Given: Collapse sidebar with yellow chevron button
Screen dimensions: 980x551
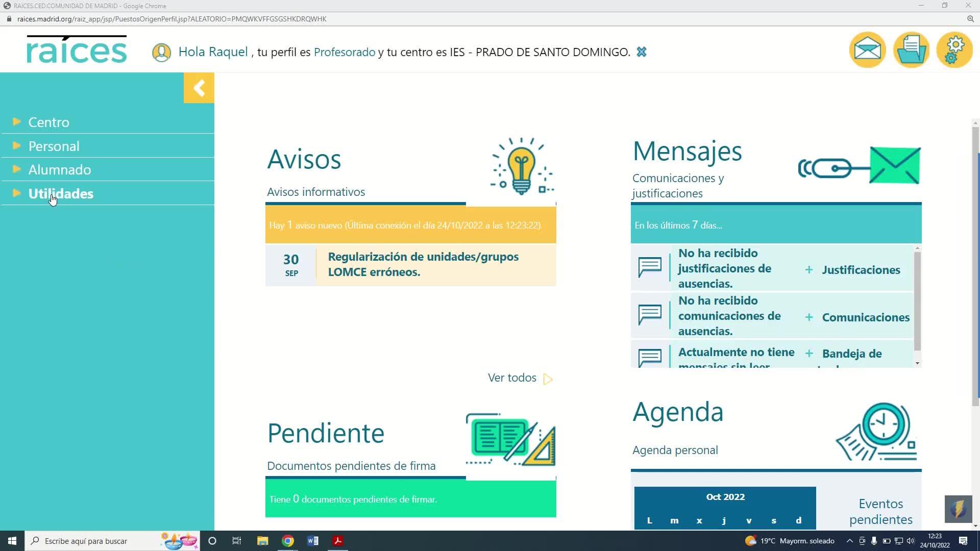Looking at the screenshot, I should tap(199, 88).
